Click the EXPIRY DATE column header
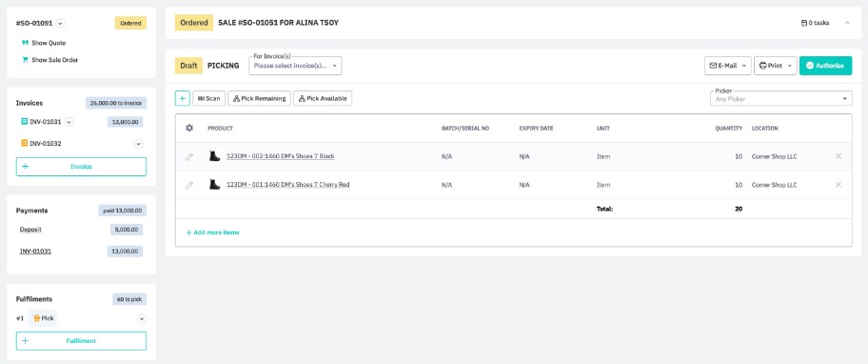Image resolution: width=868 pixels, height=364 pixels. tap(536, 129)
